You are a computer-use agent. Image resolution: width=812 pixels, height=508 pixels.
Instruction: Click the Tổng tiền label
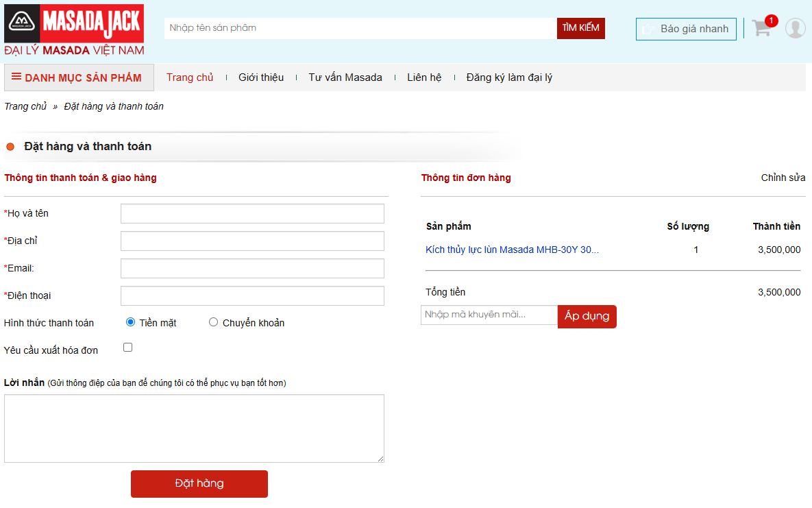445,292
